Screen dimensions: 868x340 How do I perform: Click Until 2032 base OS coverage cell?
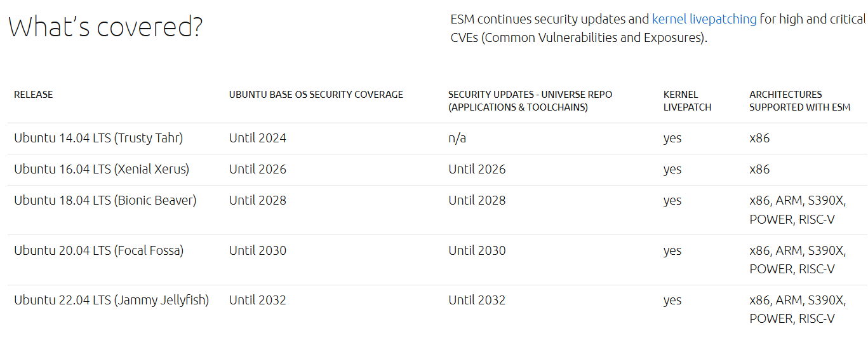pos(258,301)
